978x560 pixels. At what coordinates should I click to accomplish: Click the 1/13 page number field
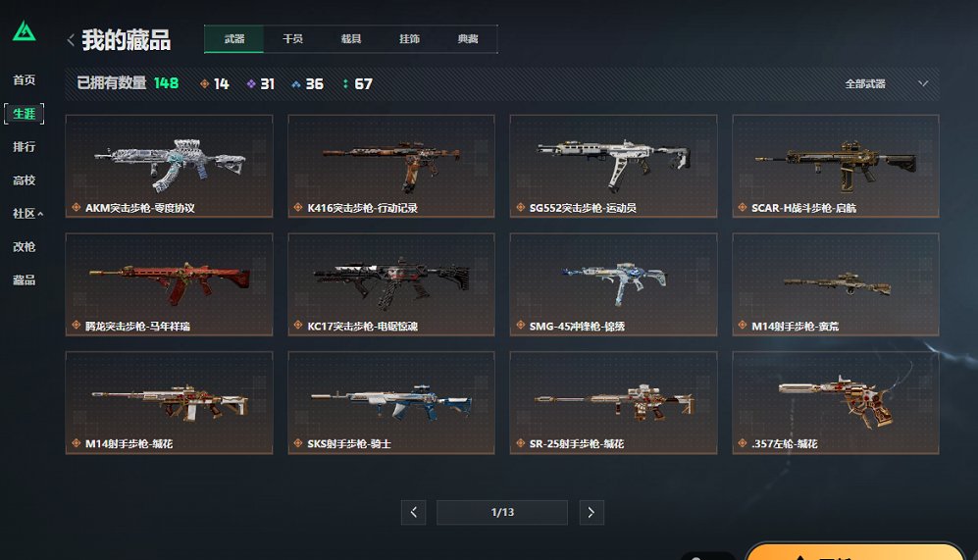(502, 513)
